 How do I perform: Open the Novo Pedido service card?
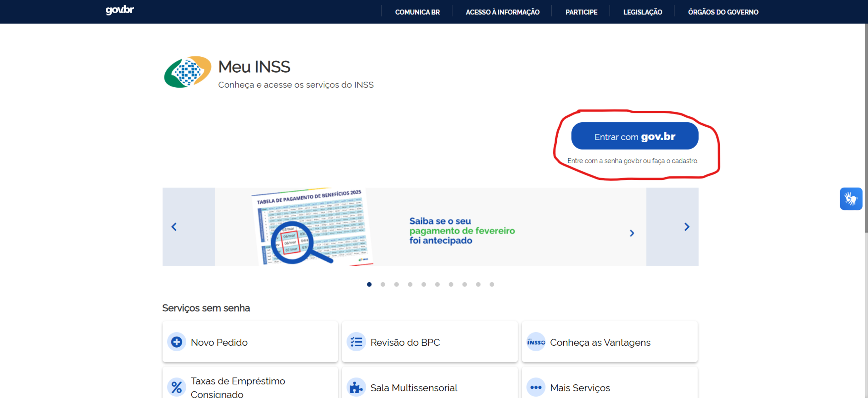point(250,342)
